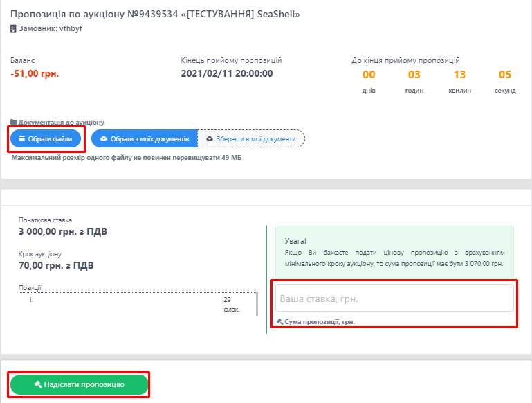Click the green Увага! notice box
The image size is (532, 403).
[394, 253]
